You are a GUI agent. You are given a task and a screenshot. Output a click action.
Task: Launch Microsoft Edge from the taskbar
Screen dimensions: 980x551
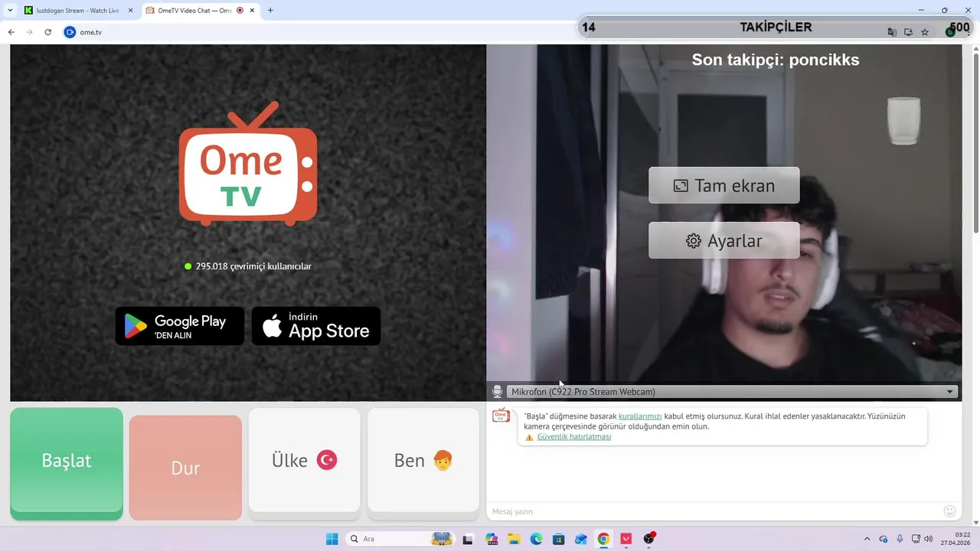click(536, 539)
